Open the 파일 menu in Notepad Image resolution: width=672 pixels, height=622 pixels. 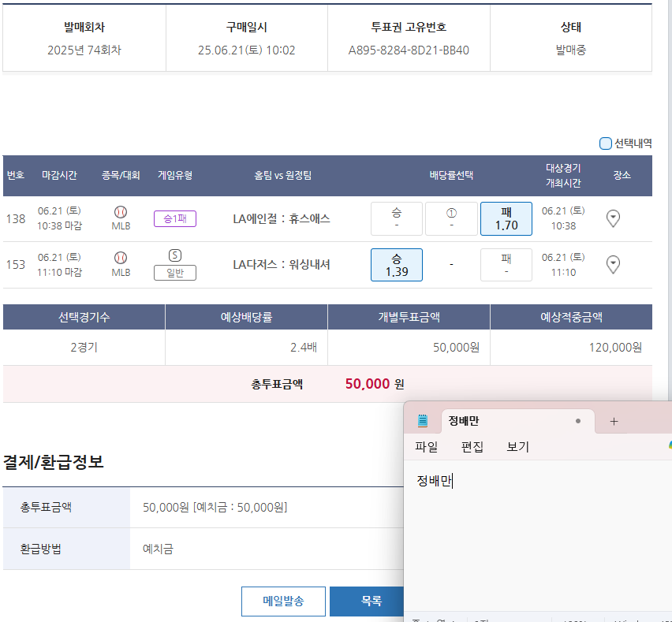[x=426, y=447]
